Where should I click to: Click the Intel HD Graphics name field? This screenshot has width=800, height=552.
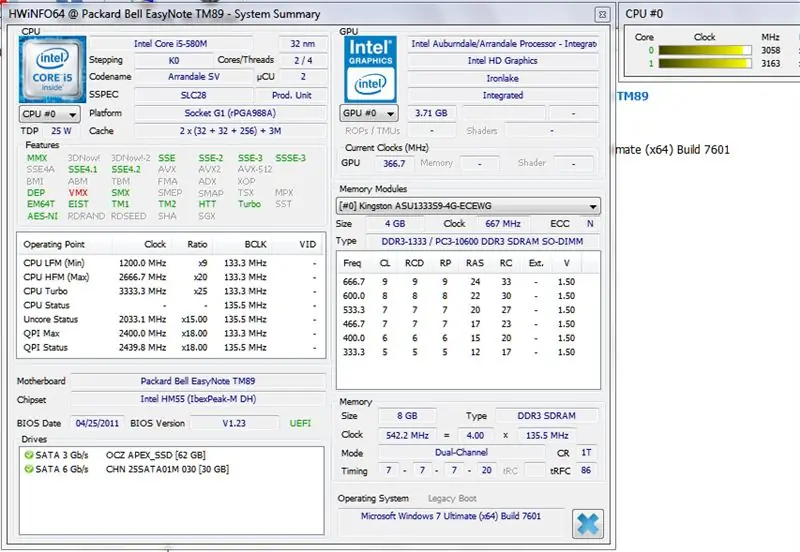click(x=503, y=61)
